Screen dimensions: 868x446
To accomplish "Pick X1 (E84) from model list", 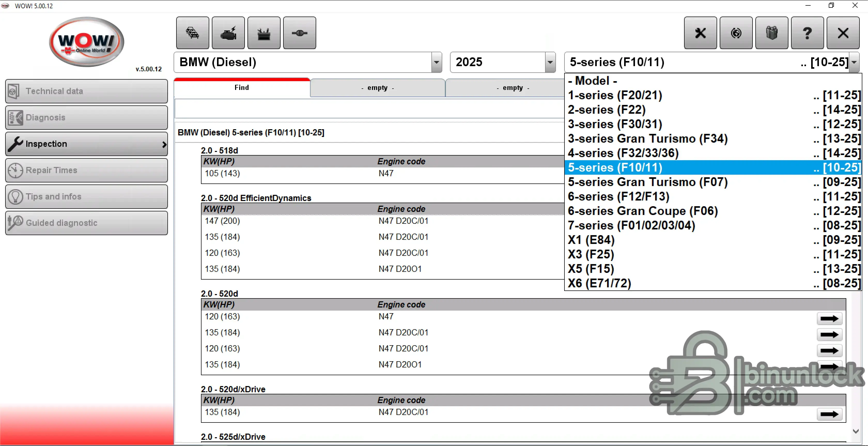I will [713, 240].
